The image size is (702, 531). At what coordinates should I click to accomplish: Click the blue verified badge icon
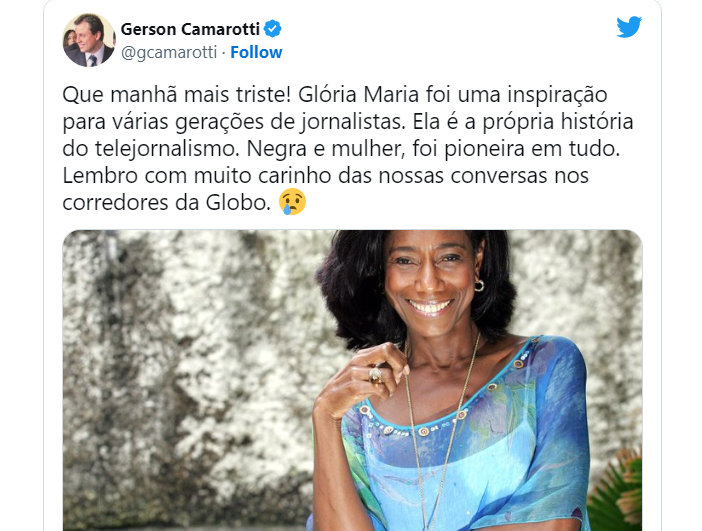point(272,29)
